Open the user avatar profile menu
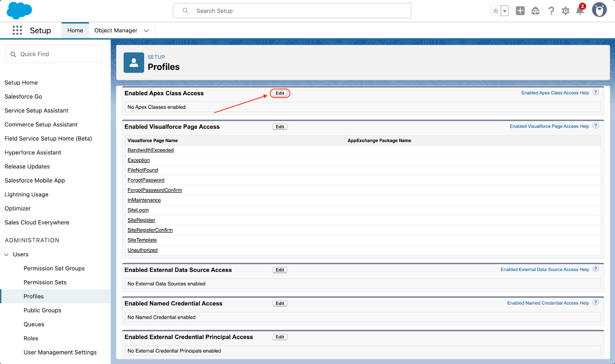The image size is (615, 364). pos(599,10)
